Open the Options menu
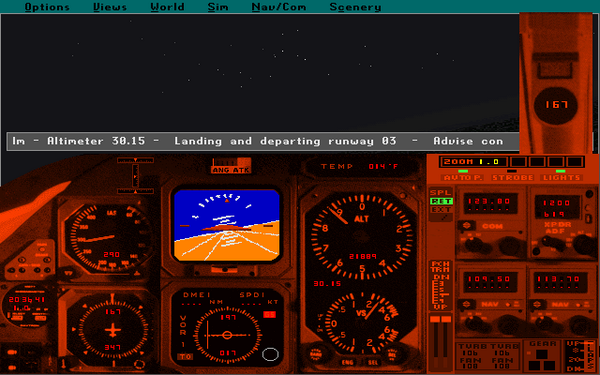 [47, 7]
